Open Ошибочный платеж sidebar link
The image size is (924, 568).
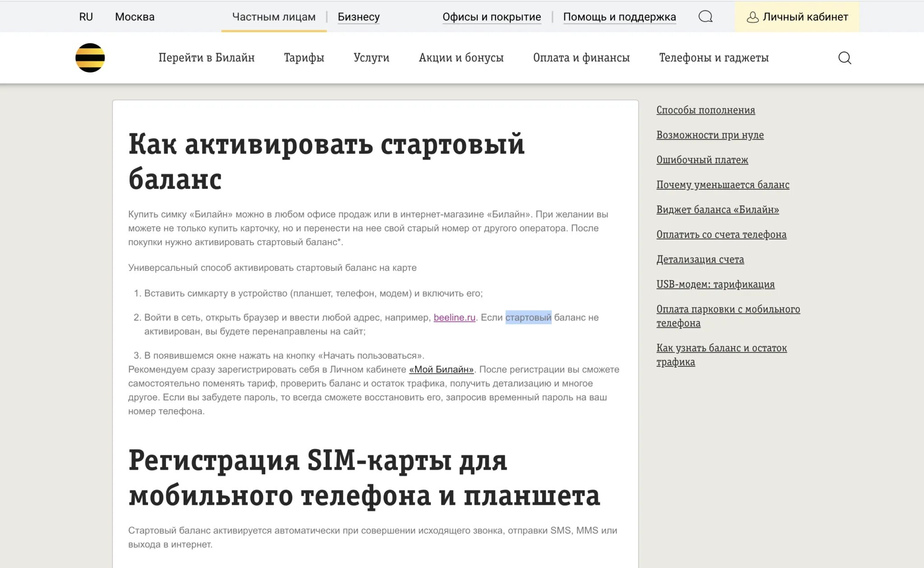(702, 160)
